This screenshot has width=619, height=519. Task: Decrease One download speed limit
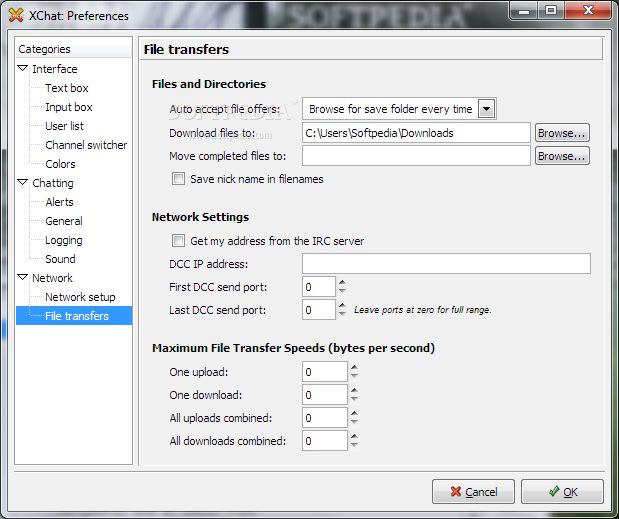point(354,399)
